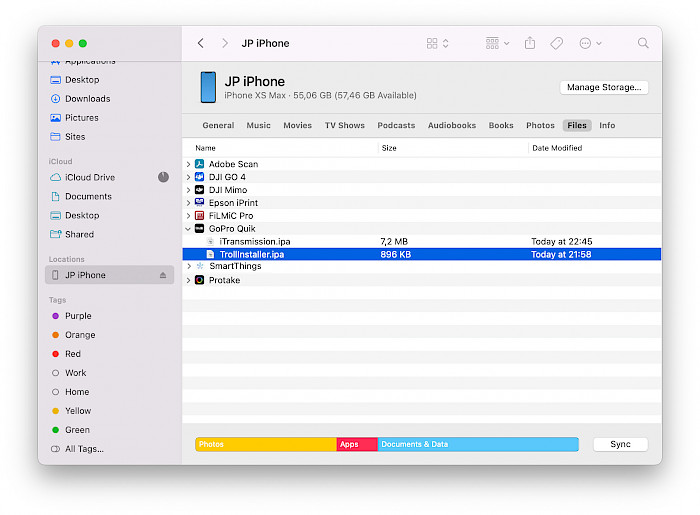Collapse the GoPro Quik row
The height and width of the screenshot is (515, 700).
tap(188, 229)
